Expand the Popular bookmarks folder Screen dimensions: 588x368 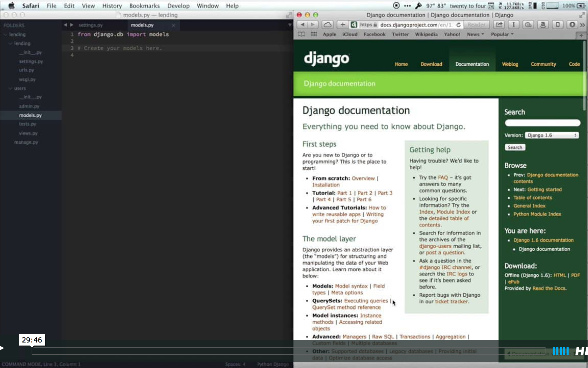pos(502,34)
